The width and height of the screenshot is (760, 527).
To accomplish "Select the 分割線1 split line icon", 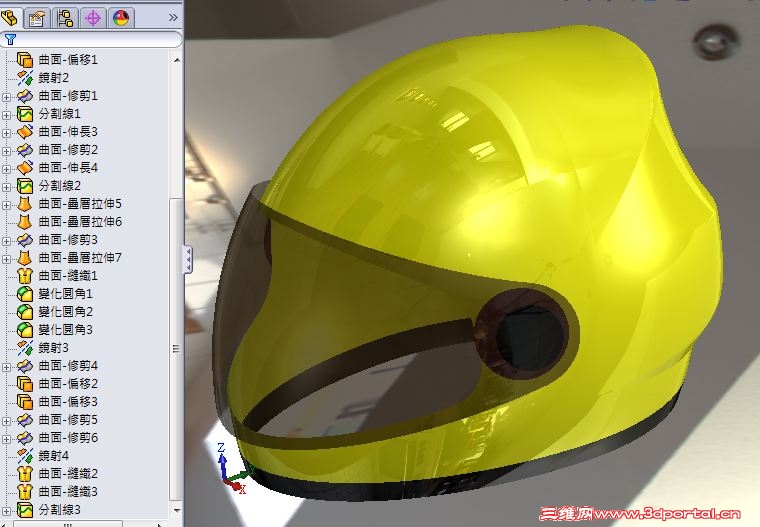I will (x=25, y=114).
